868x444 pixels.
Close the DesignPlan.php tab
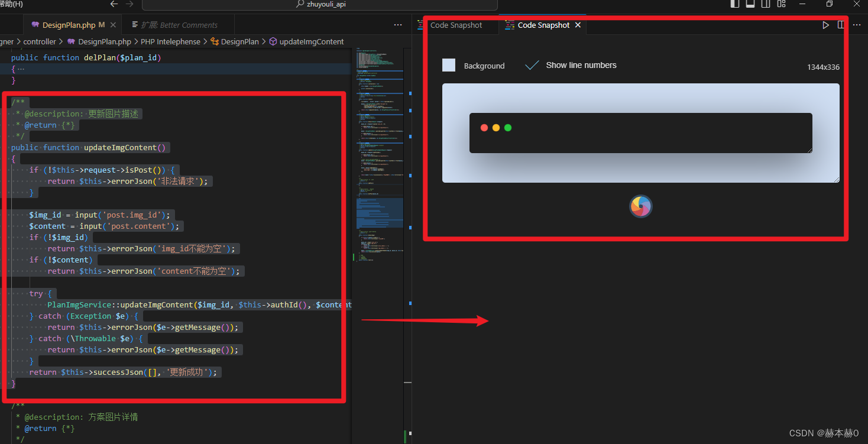(113, 25)
